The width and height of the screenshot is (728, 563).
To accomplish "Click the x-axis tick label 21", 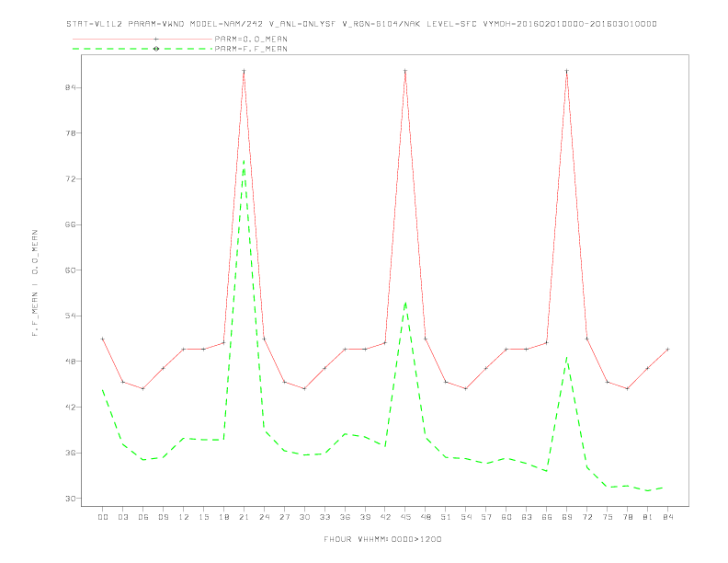I will coord(244,517).
